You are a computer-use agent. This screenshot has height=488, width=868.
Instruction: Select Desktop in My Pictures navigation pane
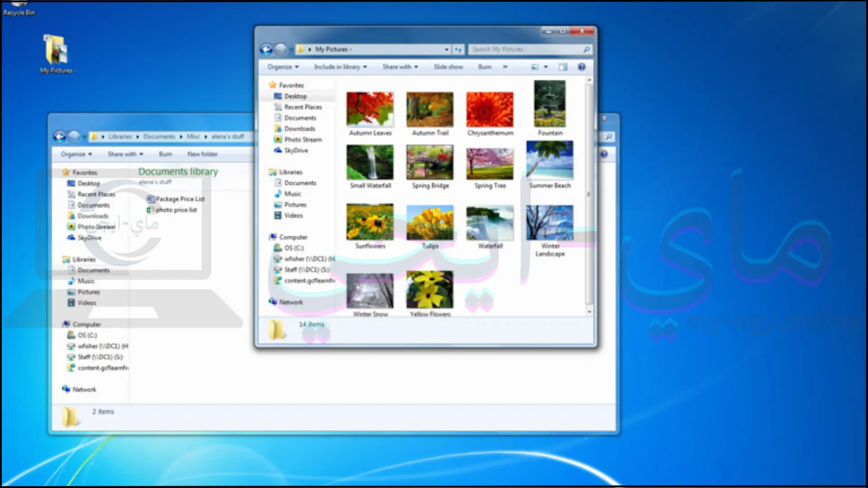[x=290, y=96]
